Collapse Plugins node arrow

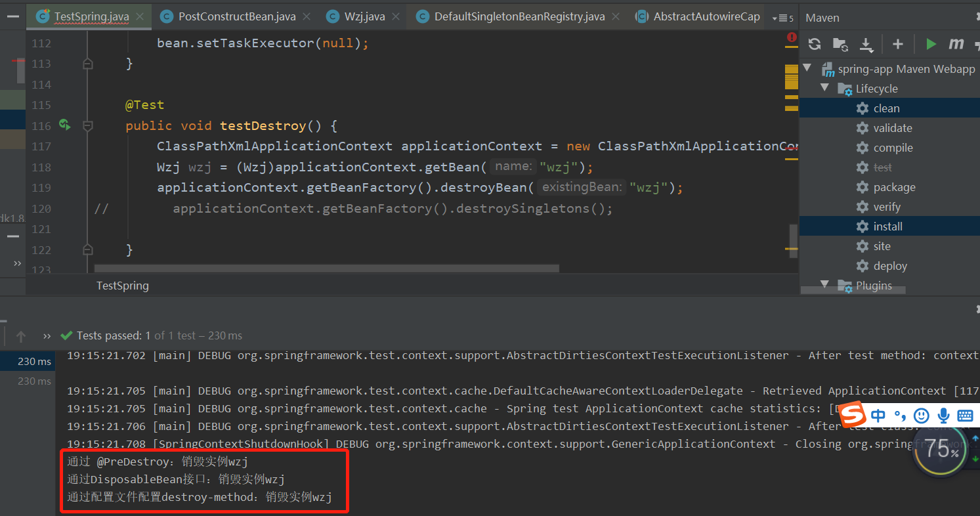tap(825, 284)
